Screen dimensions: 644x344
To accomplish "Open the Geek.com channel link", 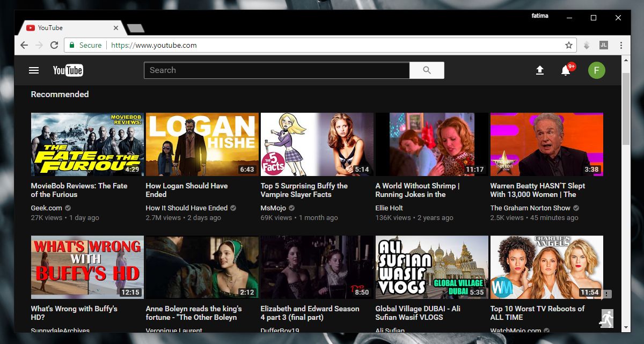I will (47, 208).
